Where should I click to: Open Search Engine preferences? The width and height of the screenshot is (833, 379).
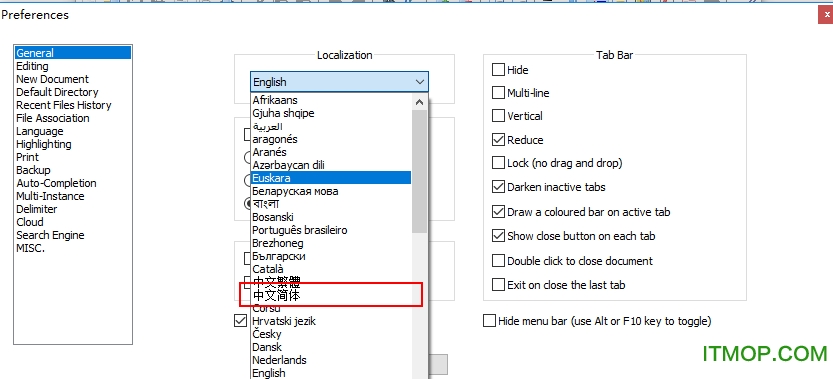[50, 235]
